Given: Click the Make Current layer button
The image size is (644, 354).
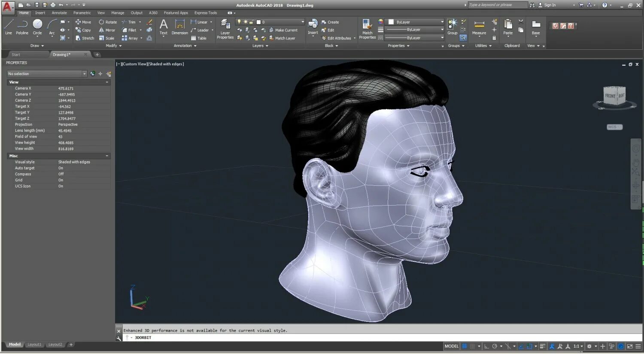Looking at the screenshot, I should tap(283, 30).
